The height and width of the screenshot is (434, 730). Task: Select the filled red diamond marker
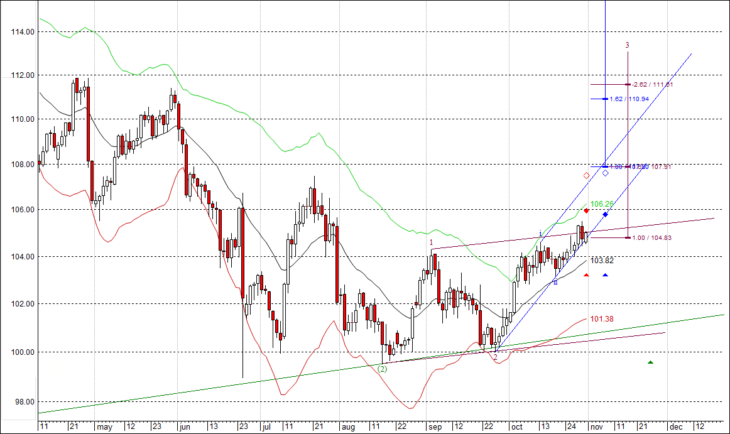pyautogui.click(x=587, y=211)
